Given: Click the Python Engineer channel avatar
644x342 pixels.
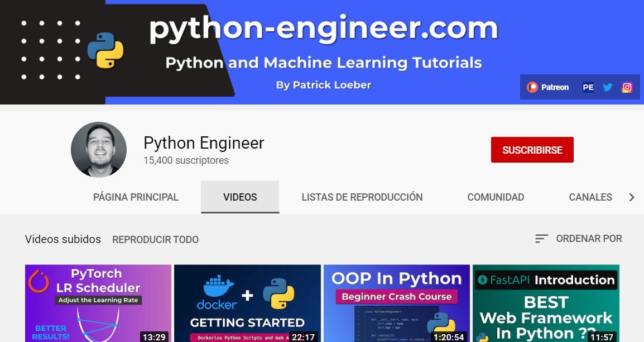Looking at the screenshot, I should pyautogui.click(x=99, y=150).
